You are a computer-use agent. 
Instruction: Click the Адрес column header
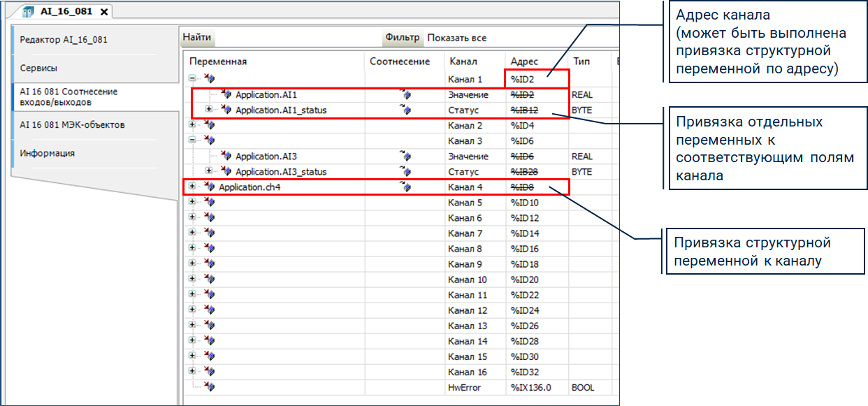tap(524, 61)
